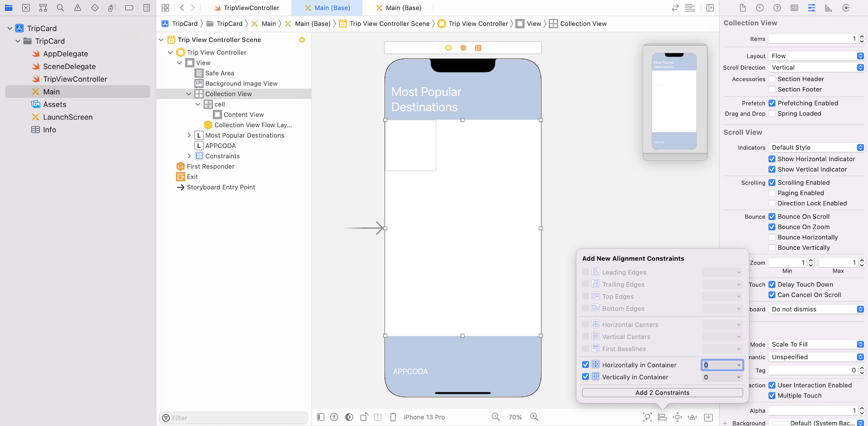Click the Add 2 Constraints button
The height and width of the screenshot is (426, 868).
coord(662,393)
